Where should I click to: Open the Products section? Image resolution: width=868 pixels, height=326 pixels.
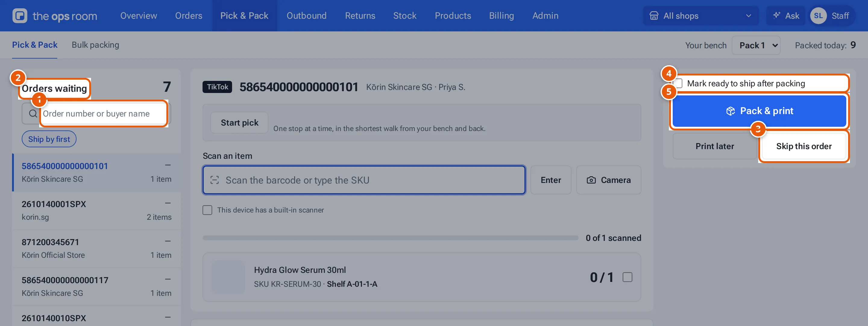click(x=452, y=15)
